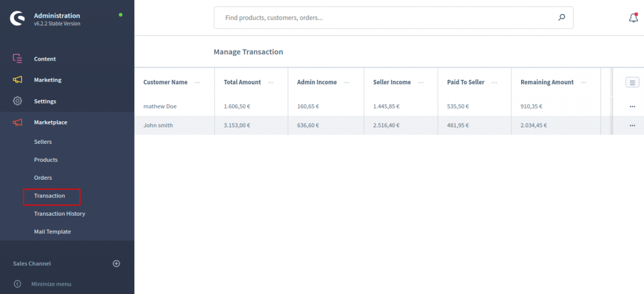Image resolution: width=644 pixels, height=294 pixels.
Task: Click total amount 1.606,50 €
Action: tap(237, 106)
